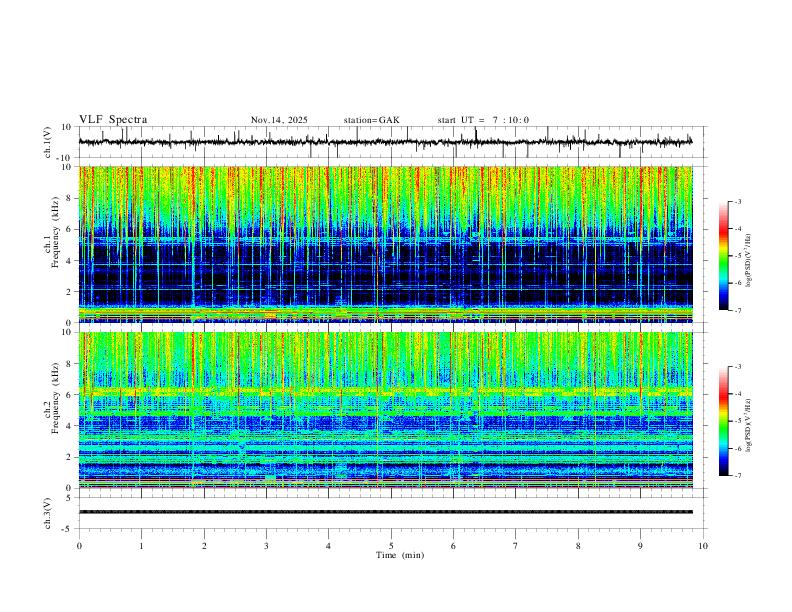Click the "6" kHz tick on the ch.1 frequency axis
The height and width of the screenshot is (612, 792).
[x=70, y=229]
